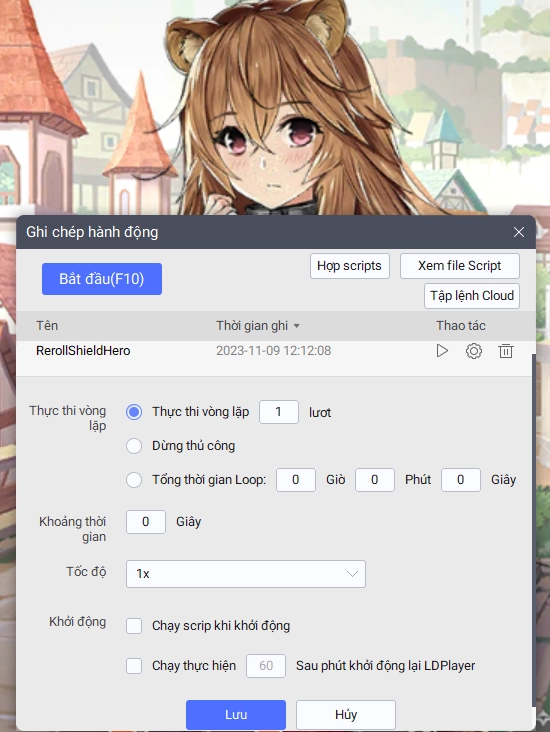This screenshot has height=732, width=550.
Task: Click the Thao tác column header
Action: (461, 326)
